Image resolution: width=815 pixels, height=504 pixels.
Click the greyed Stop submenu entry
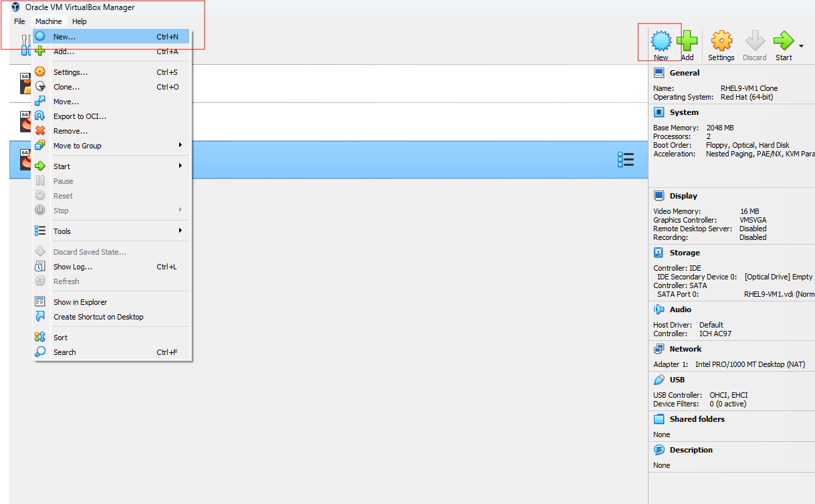[112, 211]
